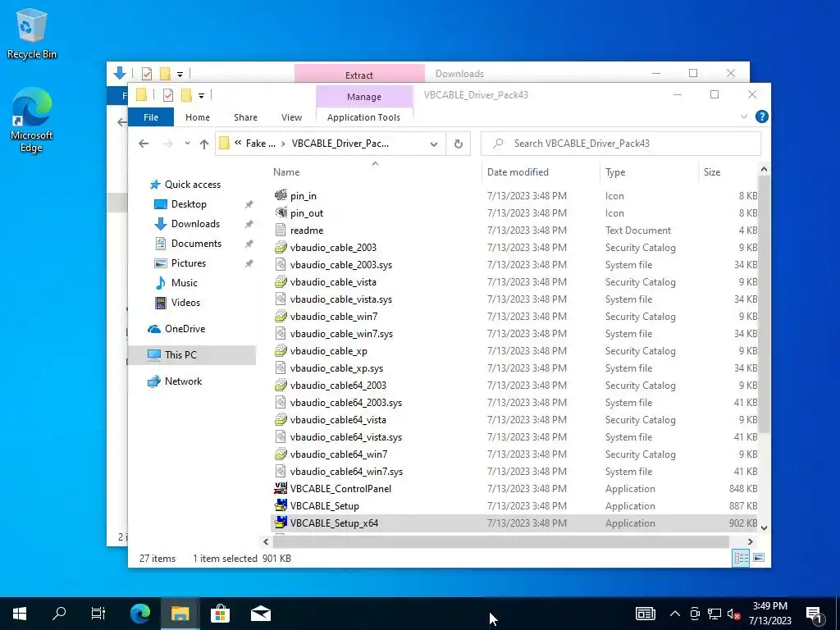Show hidden system tray icons

[675, 614]
